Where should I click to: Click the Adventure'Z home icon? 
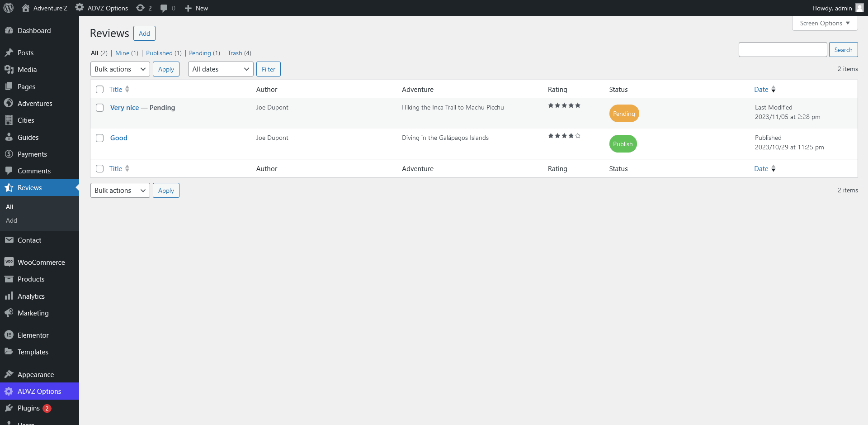(x=25, y=8)
